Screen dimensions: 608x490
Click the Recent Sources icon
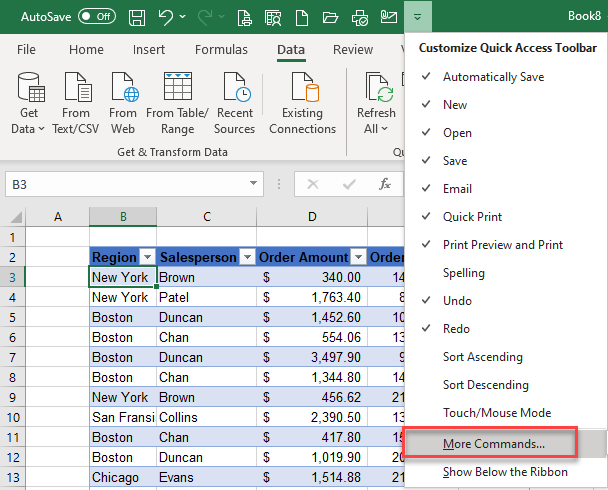coord(235,88)
